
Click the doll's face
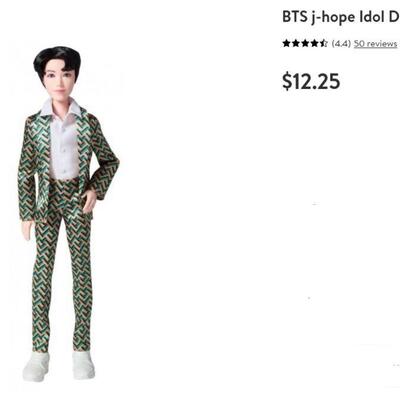point(58,80)
